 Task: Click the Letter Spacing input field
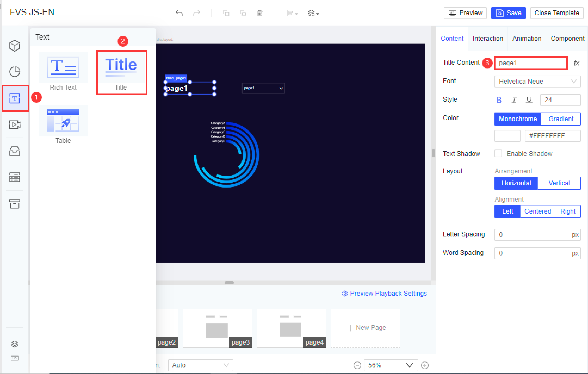tap(537, 235)
